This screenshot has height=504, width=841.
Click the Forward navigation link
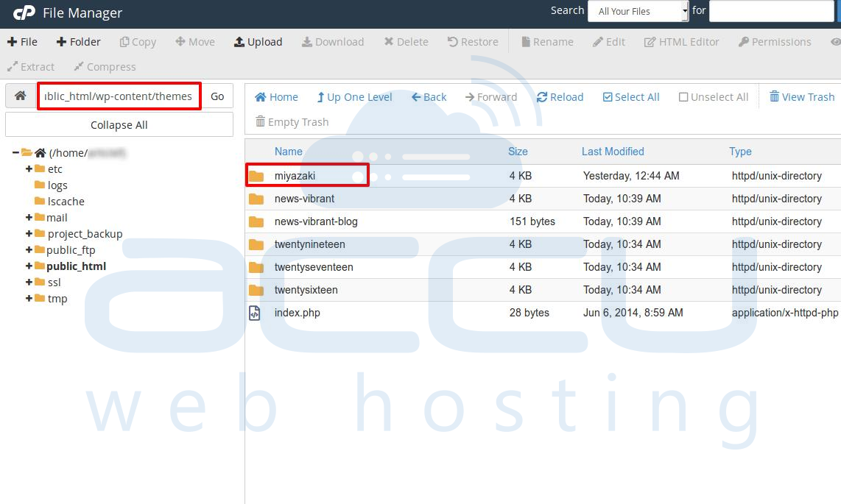point(491,97)
